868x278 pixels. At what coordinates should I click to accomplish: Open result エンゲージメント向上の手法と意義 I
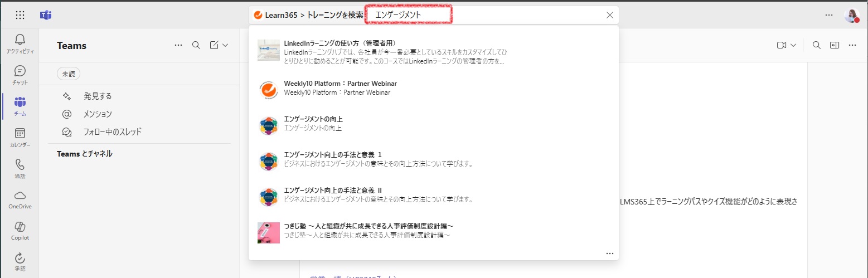[434, 159]
